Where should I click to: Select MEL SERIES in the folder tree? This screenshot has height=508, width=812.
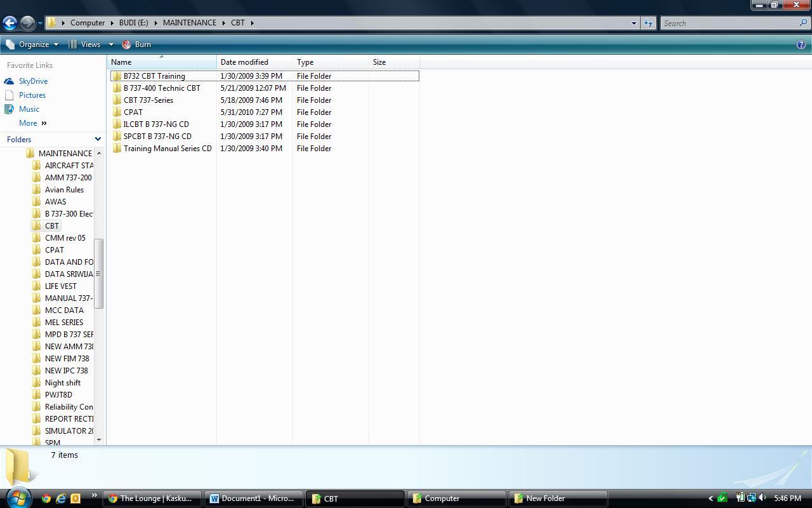click(64, 323)
